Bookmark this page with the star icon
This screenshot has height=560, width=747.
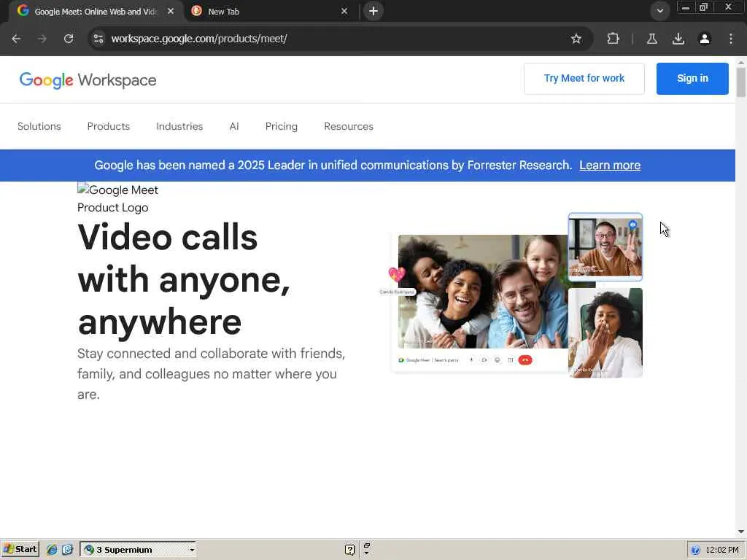point(576,39)
